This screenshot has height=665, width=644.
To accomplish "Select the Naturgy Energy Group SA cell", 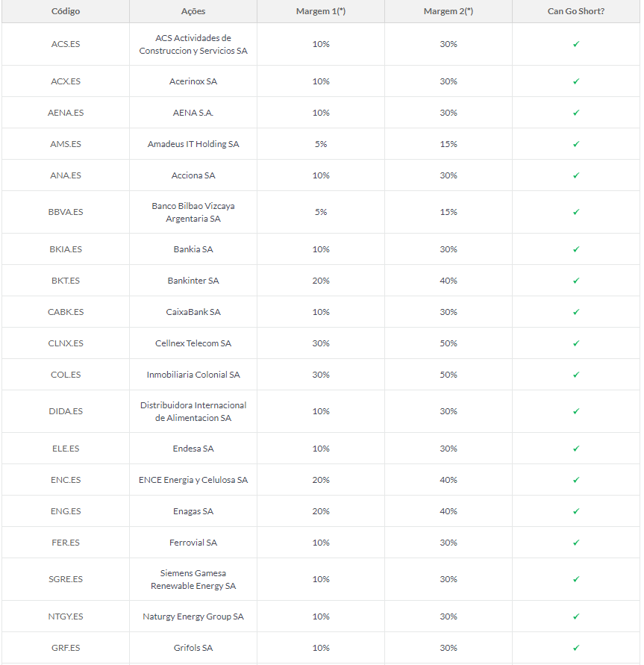I will pyautogui.click(x=193, y=616).
